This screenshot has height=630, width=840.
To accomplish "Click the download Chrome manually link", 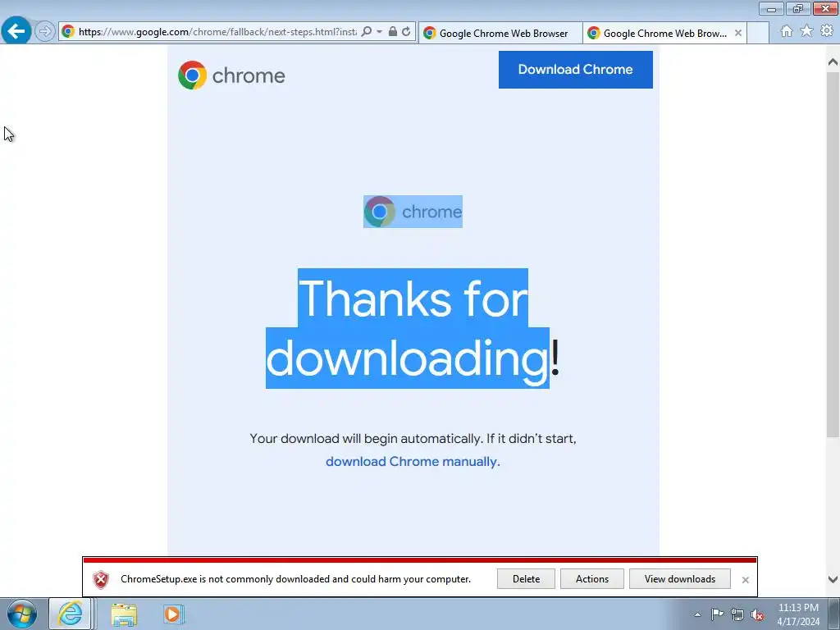I will coord(413,461).
